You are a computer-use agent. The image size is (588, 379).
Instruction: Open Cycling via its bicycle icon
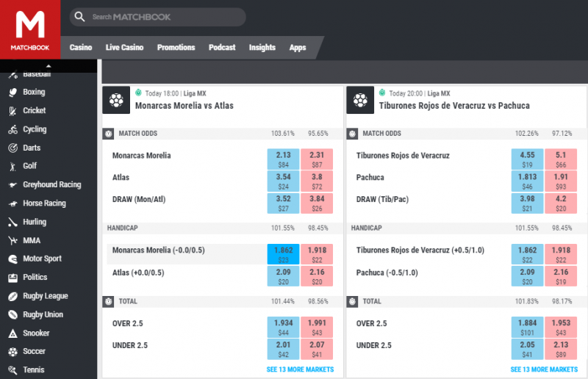pyautogui.click(x=12, y=129)
